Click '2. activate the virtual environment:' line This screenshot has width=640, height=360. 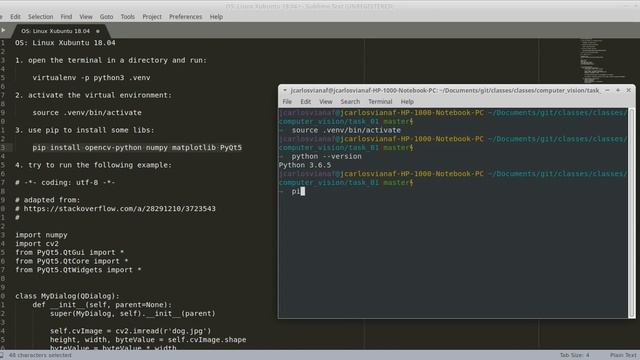tap(93, 95)
